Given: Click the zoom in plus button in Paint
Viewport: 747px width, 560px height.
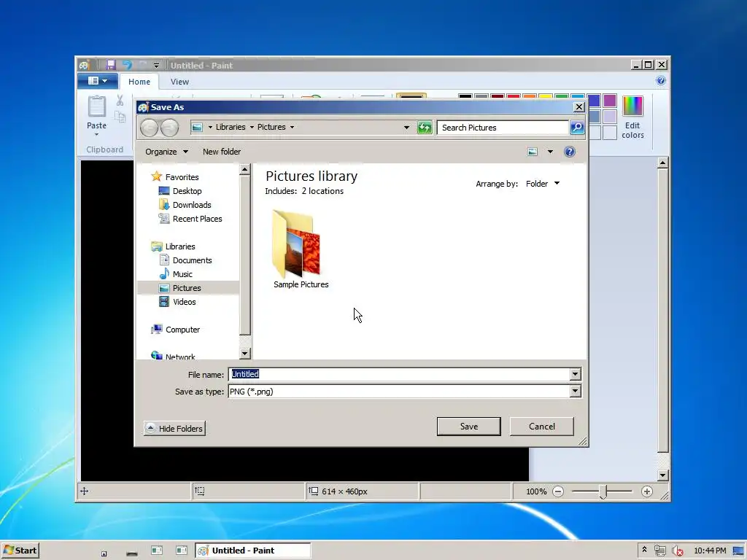Looking at the screenshot, I should [646, 491].
